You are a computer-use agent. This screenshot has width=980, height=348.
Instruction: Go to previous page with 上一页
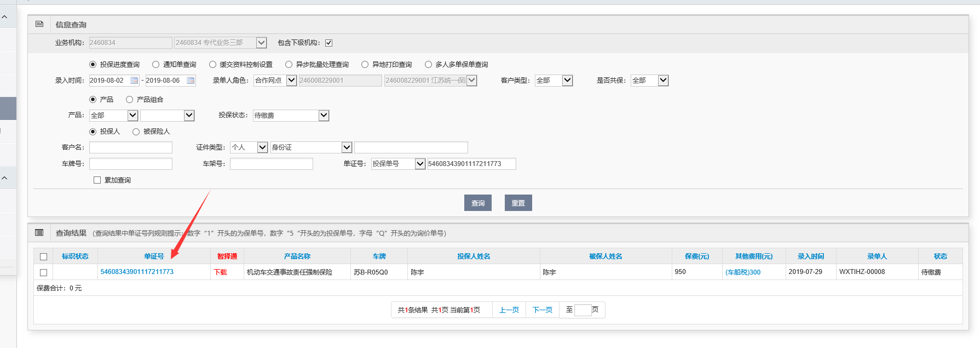pyautogui.click(x=509, y=310)
